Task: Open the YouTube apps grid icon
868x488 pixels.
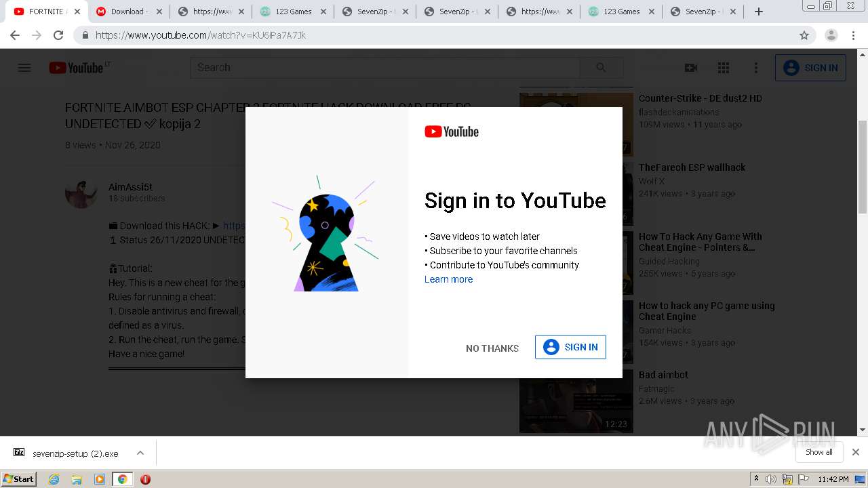Action: 724,68
